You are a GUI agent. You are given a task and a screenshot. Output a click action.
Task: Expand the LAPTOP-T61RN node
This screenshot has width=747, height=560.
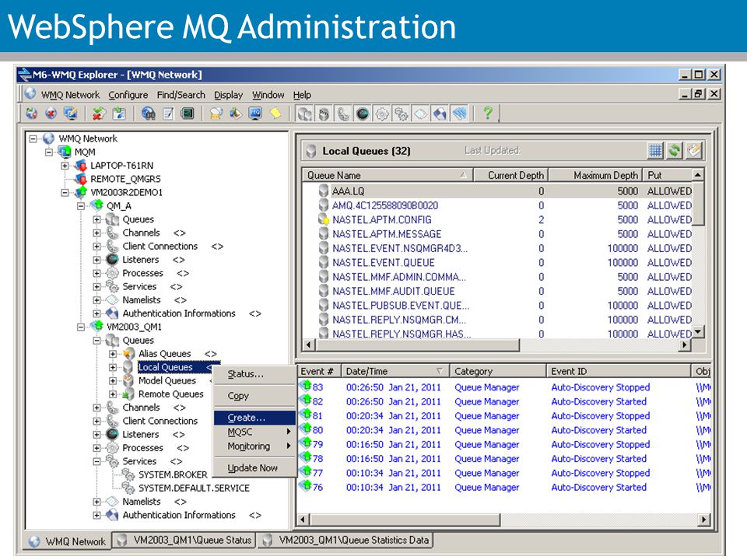65,166
